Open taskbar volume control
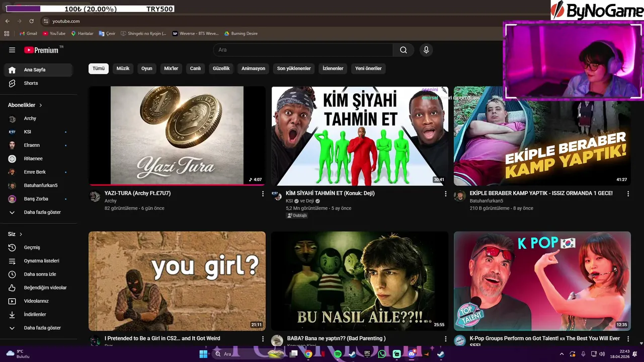 point(602,354)
